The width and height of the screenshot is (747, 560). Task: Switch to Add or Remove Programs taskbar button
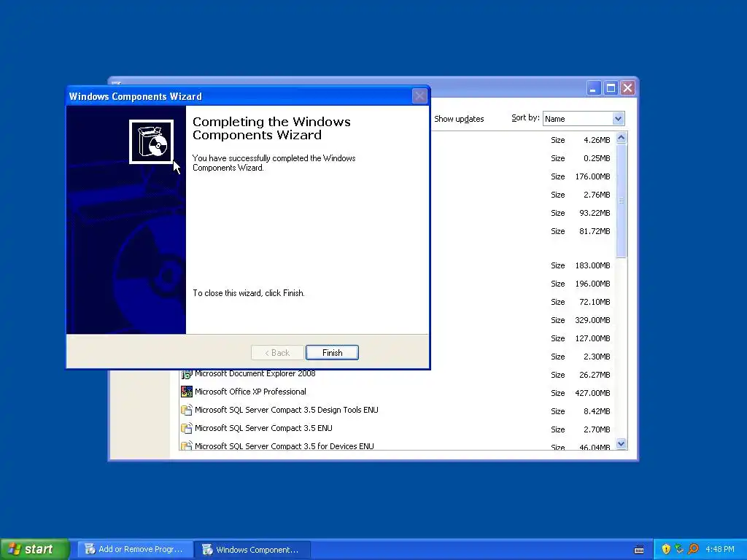tap(135, 549)
